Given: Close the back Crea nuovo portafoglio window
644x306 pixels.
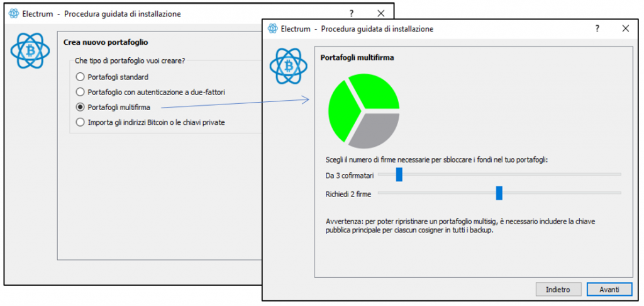Looking at the screenshot, I should click(380, 14).
